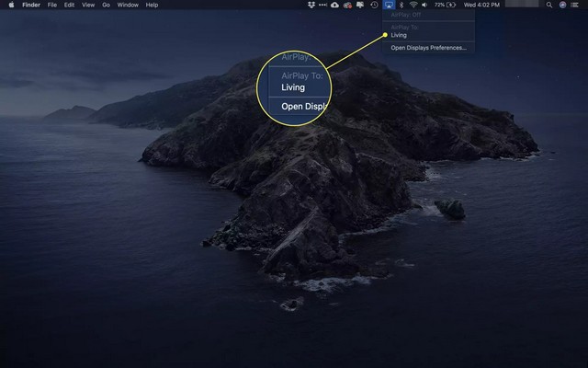588x368 pixels.
Task: Select Living in the AirPlay dropdown list
Action: click(x=399, y=36)
